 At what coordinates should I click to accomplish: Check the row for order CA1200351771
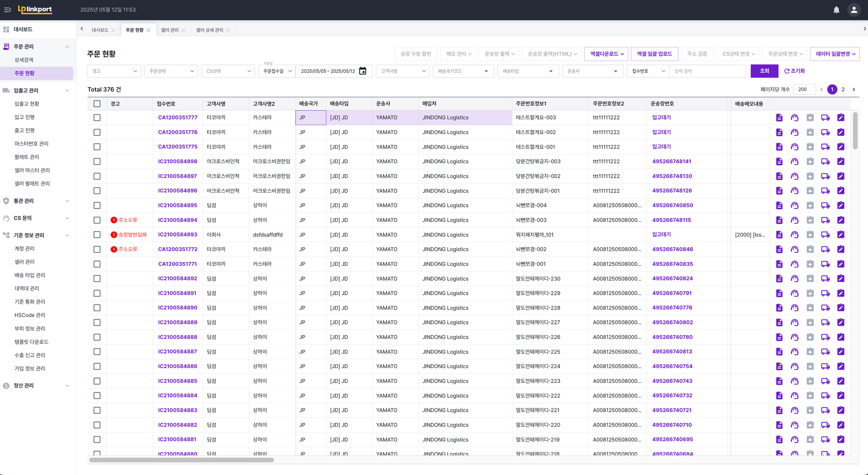coord(97,264)
